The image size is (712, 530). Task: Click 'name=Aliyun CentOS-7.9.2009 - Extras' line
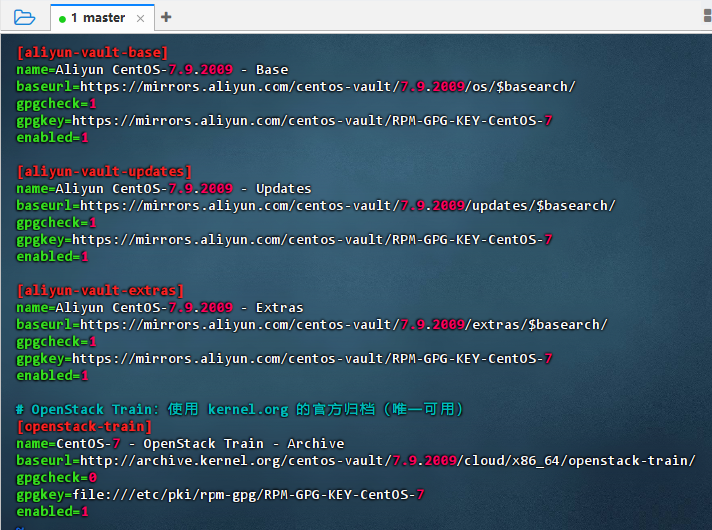(x=160, y=307)
